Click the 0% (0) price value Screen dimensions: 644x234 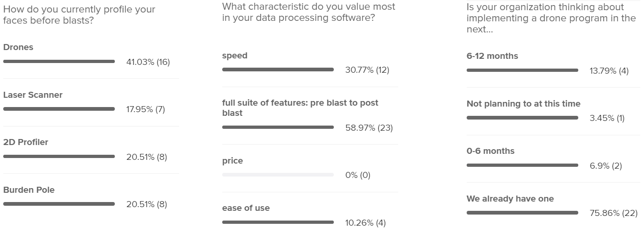pyautogui.click(x=358, y=175)
